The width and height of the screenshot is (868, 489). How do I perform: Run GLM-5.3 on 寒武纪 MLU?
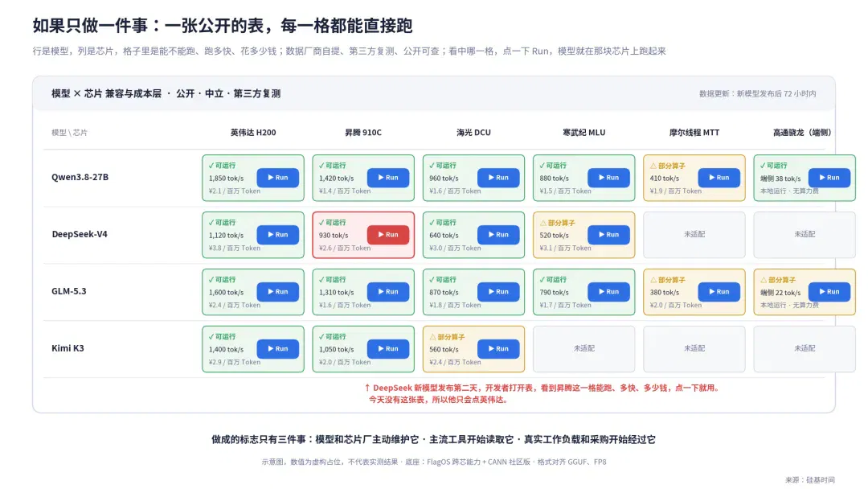608,292
